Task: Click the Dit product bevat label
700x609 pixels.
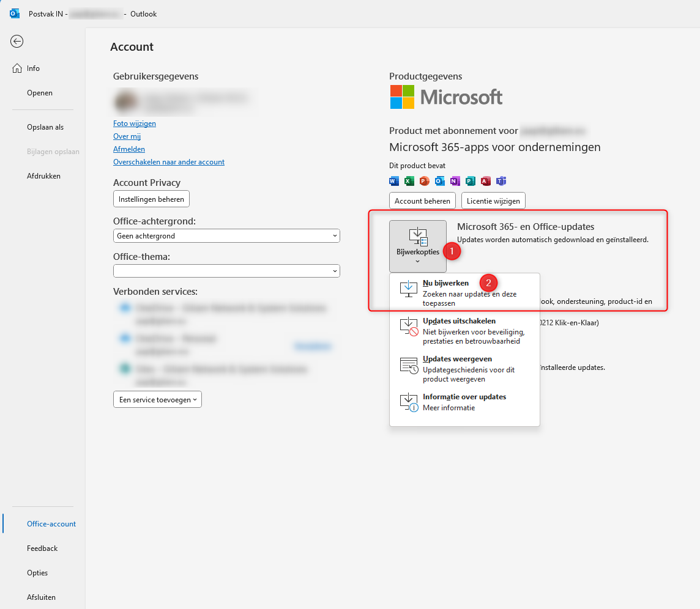Action: point(417,166)
